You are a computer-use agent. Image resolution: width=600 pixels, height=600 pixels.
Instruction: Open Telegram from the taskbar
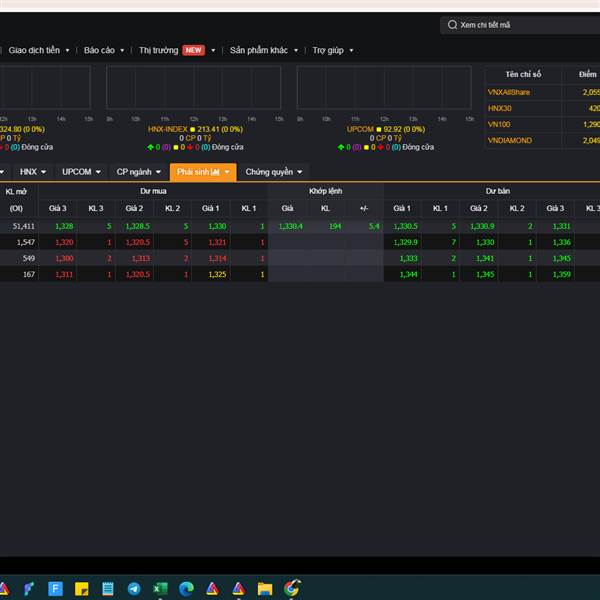[134, 588]
